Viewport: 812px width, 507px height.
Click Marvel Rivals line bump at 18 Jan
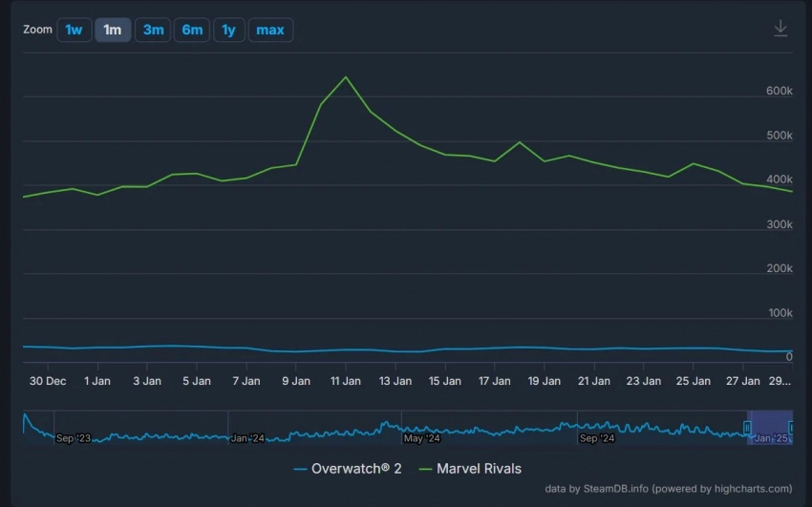click(519, 142)
